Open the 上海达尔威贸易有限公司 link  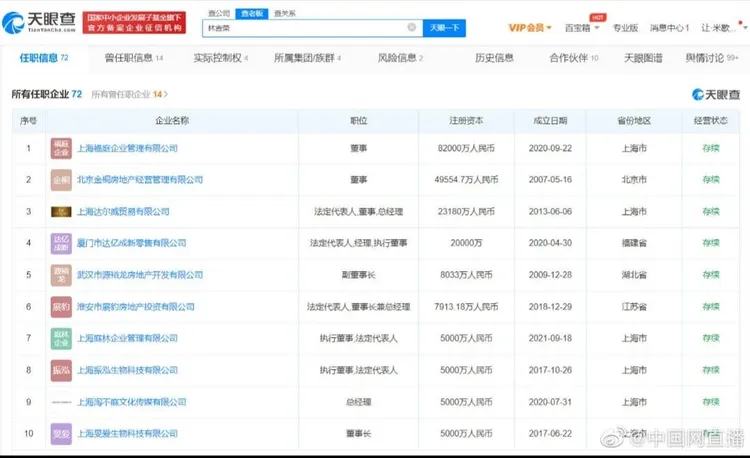pyautogui.click(x=123, y=212)
